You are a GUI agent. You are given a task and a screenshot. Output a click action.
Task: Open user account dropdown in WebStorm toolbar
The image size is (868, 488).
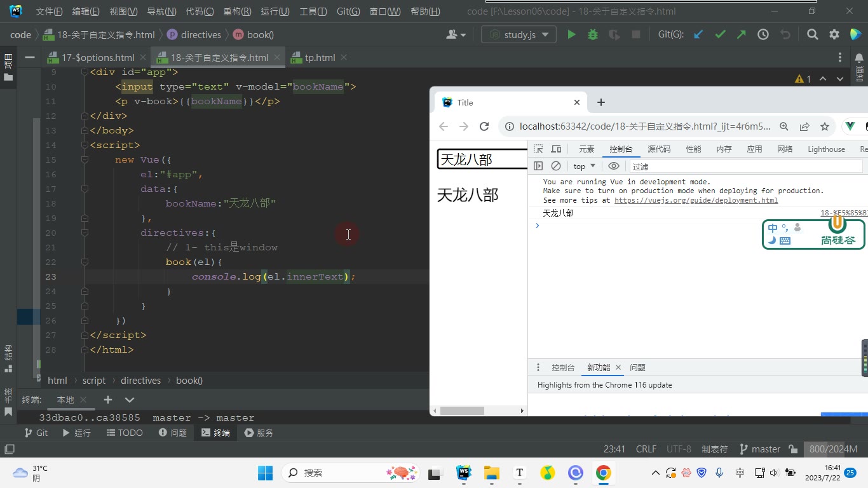(456, 35)
